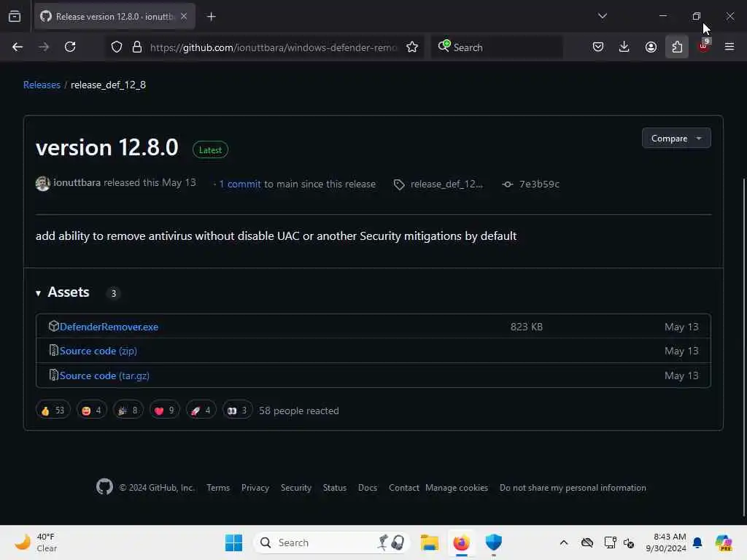Viewport: 747px width, 560px height.
Task: Open the Privacy footer link
Action: pos(255,488)
